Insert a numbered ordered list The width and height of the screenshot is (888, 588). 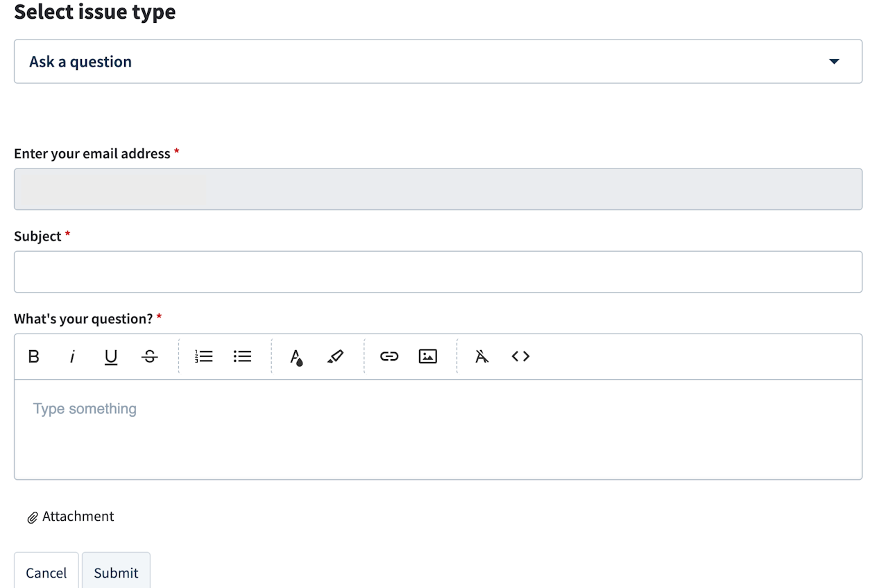(204, 356)
